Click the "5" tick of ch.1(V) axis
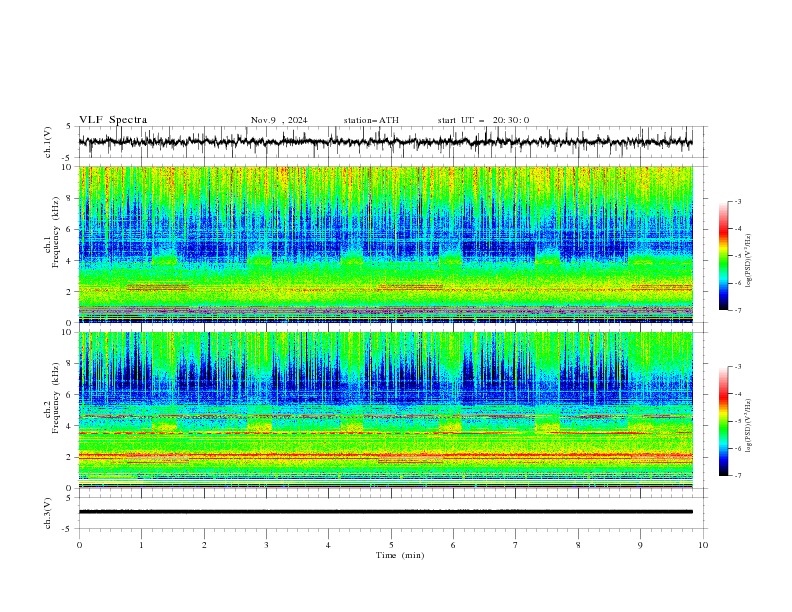 (71, 127)
